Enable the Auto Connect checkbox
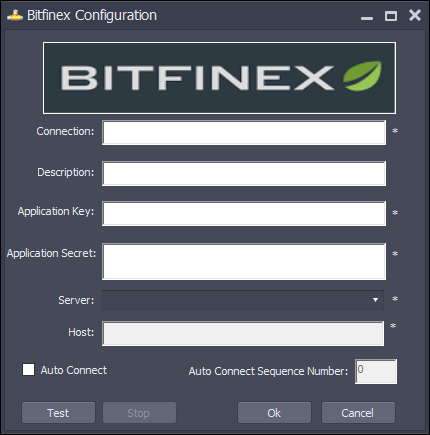Screen dimensions: 430x435 (28, 370)
